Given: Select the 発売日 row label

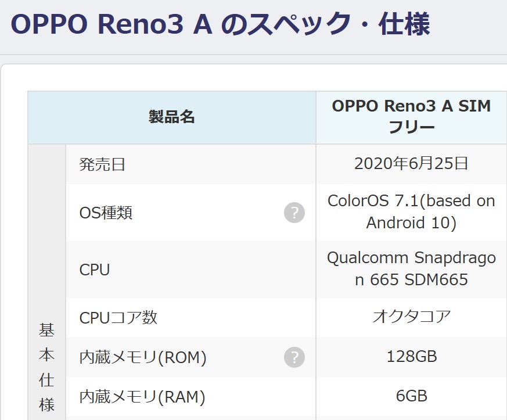Looking at the screenshot, I should click(x=102, y=164).
